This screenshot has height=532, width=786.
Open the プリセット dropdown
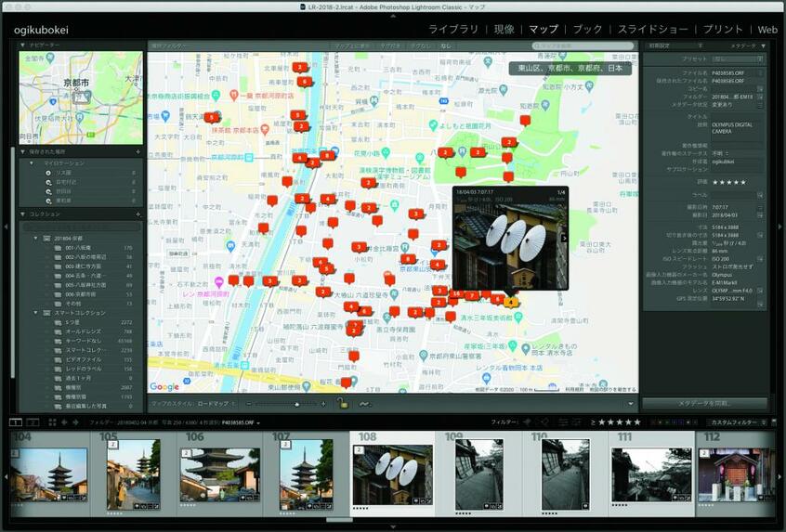tap(737, 59)
